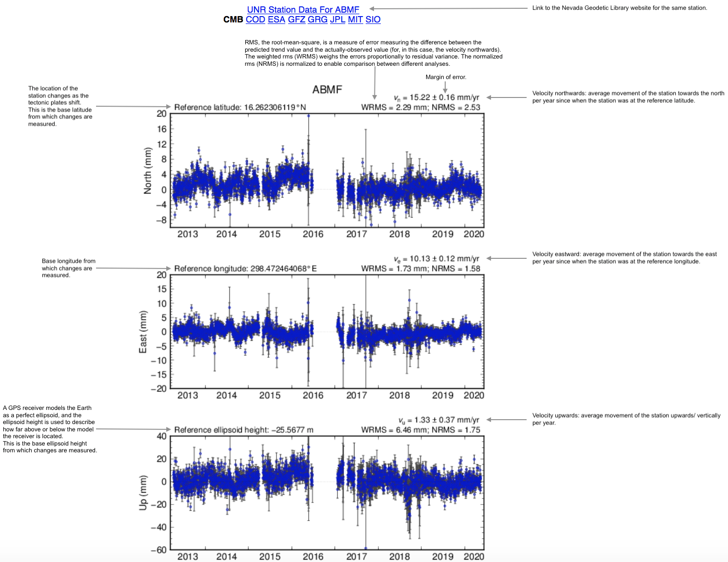
Task: Click the Up (mm) axis label
Action: click(x=143, y=493)
